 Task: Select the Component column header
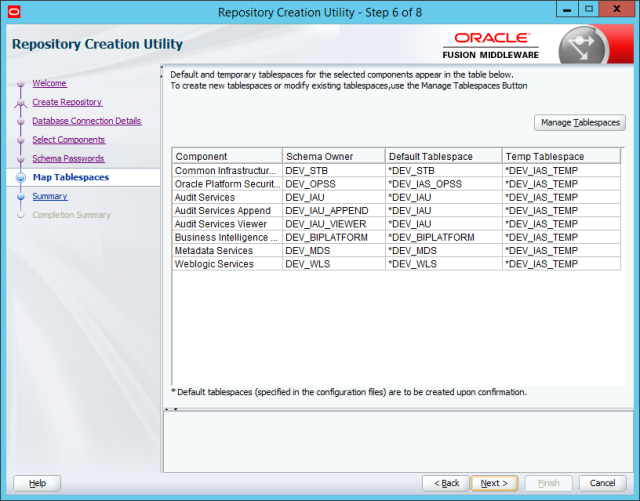coord(227,156)
